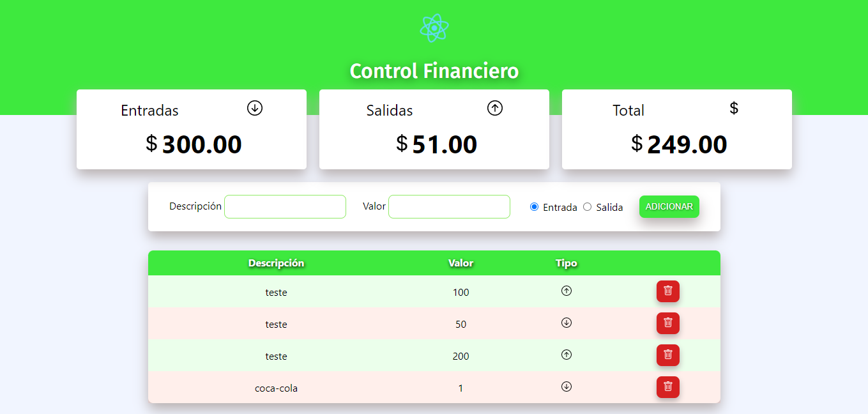Click inside the Valor input field
Viewport: 868px width, 414px height.
449,206
